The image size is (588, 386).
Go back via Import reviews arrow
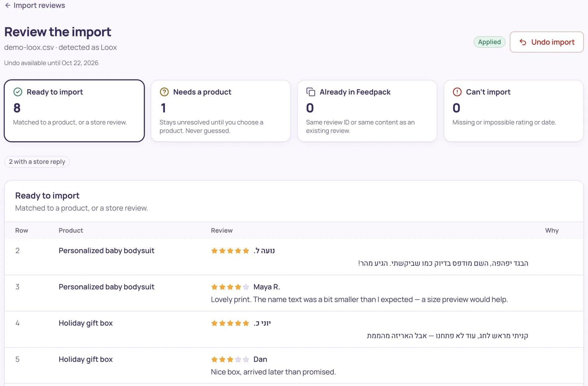[8, 6]
